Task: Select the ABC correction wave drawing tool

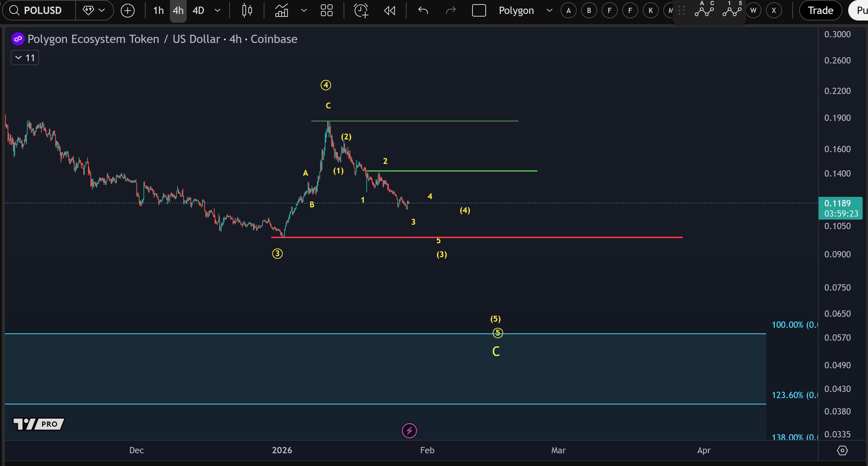Action: tap(704, 9)
